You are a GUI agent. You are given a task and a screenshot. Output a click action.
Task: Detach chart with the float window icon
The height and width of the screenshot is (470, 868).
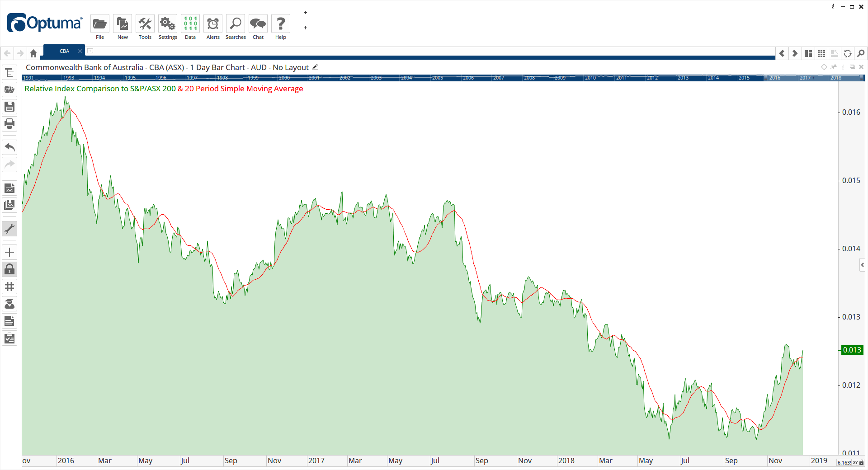coord(852,67)
